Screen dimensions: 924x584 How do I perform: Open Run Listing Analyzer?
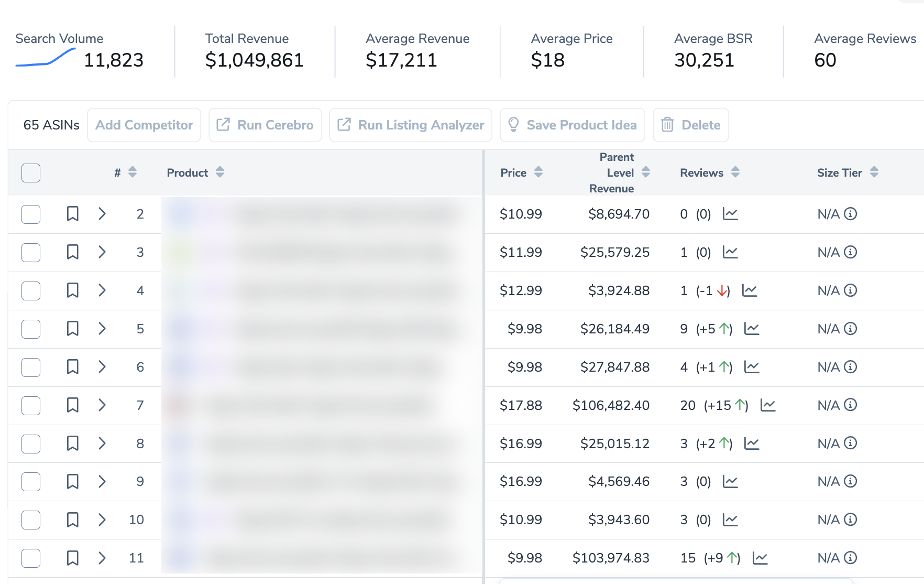pos(411,125)
